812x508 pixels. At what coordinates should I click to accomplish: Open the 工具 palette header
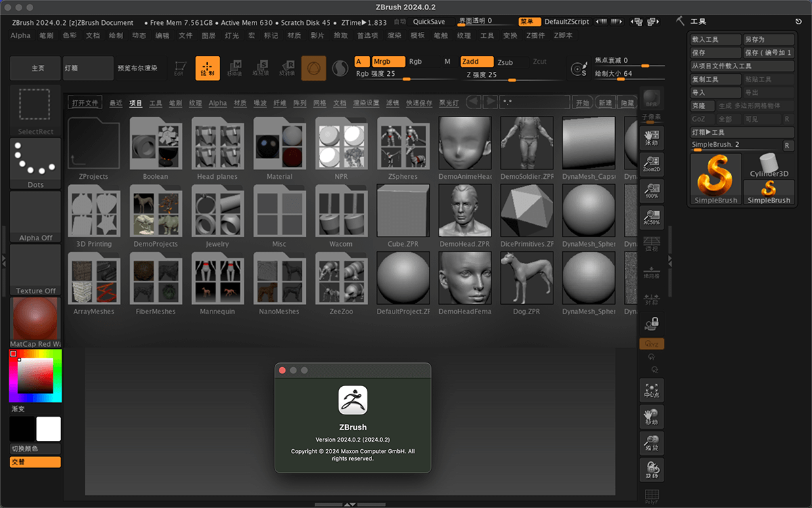coord(698,22)
